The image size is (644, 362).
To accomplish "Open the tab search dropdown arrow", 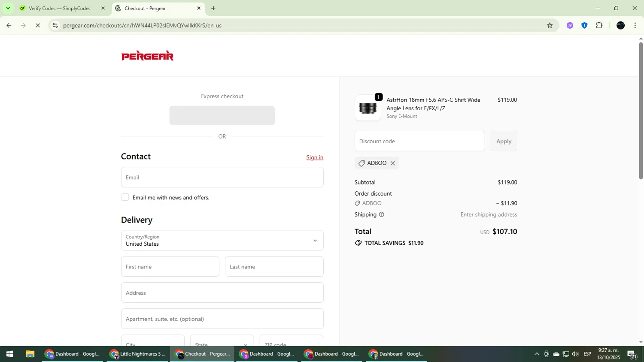I will click(x=8, y=8).
